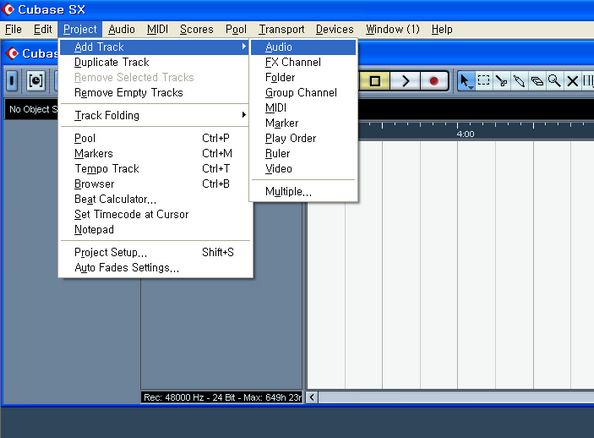The image size is (594, 438).
Task: Add a Group Channel track
Action: 303,92
